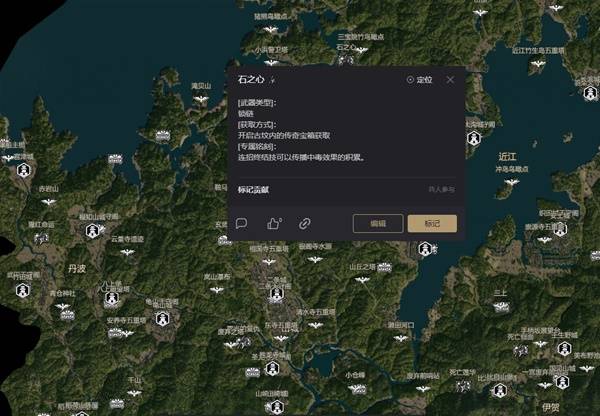This screenshot has width=600, height=416.
Task: Click the 伊贺 region label
Action: [x=551, y=407]
